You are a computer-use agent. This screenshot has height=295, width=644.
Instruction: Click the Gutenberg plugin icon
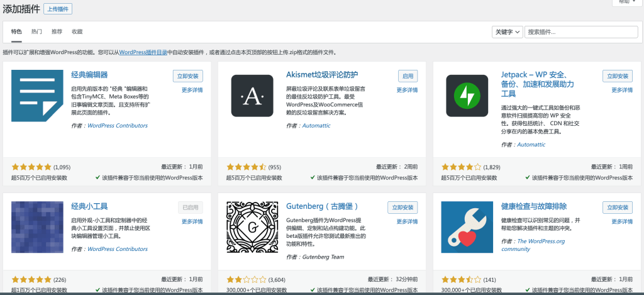[x=252, y=227]
